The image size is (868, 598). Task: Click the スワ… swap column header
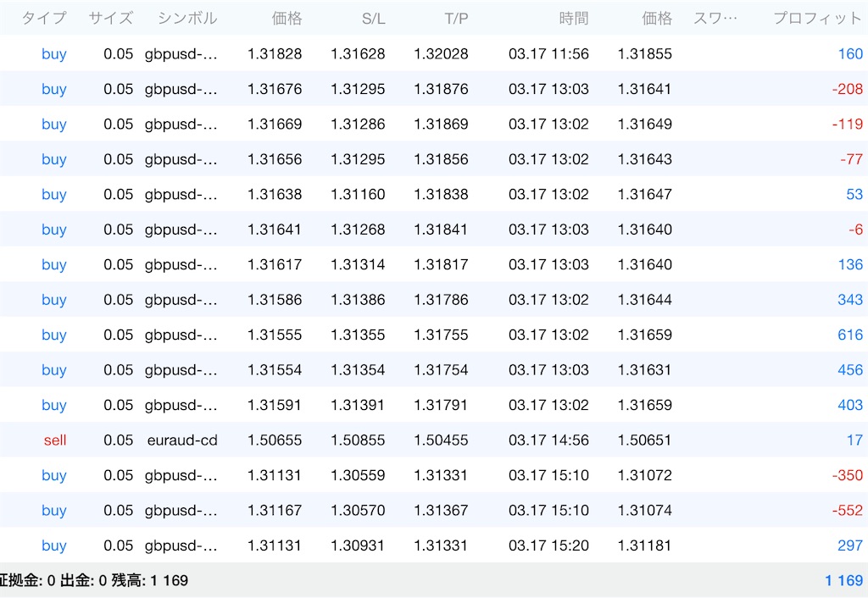pos(715,19)
